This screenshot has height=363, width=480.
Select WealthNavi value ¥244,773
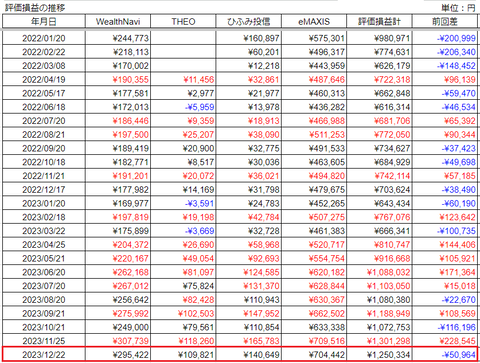[131, 38]
